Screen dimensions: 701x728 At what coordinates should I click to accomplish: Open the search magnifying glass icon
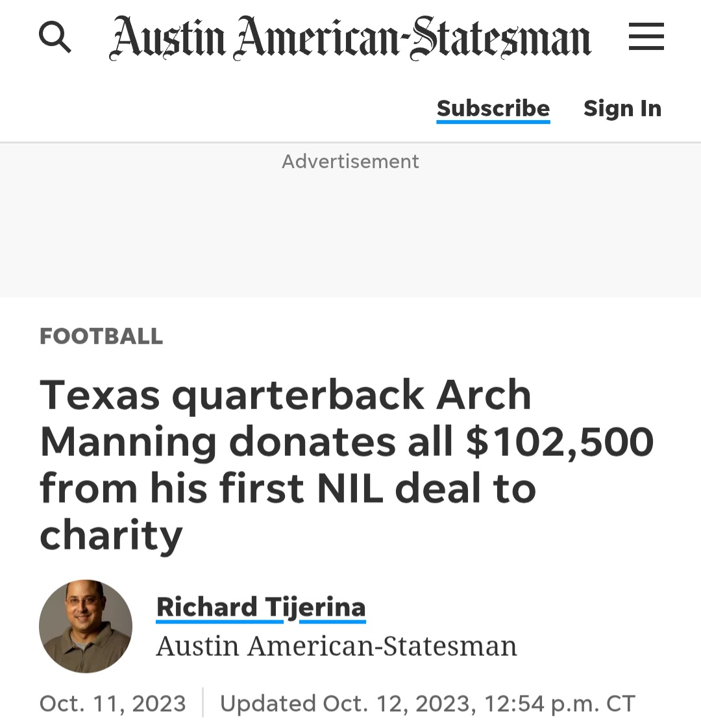[x=55, y=37]
